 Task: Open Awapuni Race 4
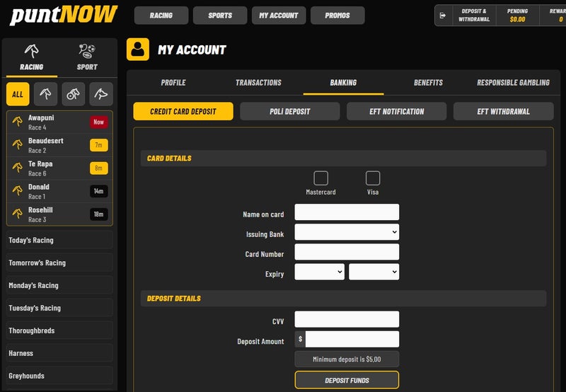(x=59, y=122)
